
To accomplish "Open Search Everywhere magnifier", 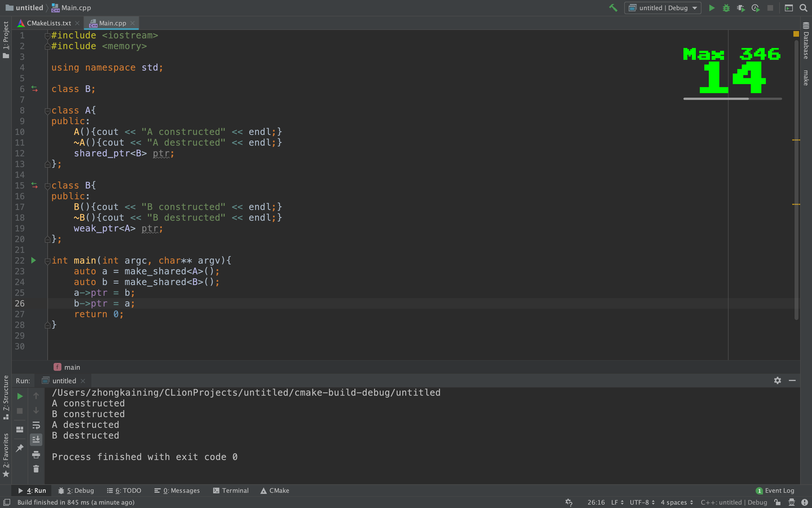I will coord(803,8).
